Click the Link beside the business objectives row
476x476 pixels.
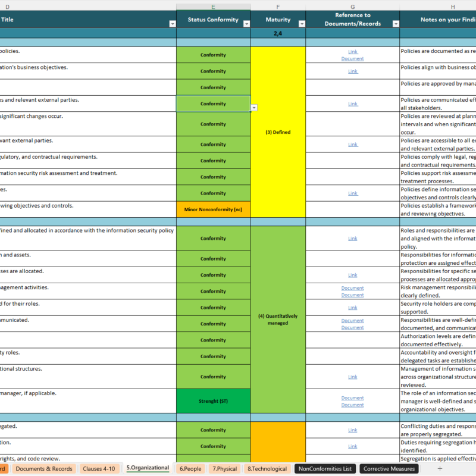352,71
